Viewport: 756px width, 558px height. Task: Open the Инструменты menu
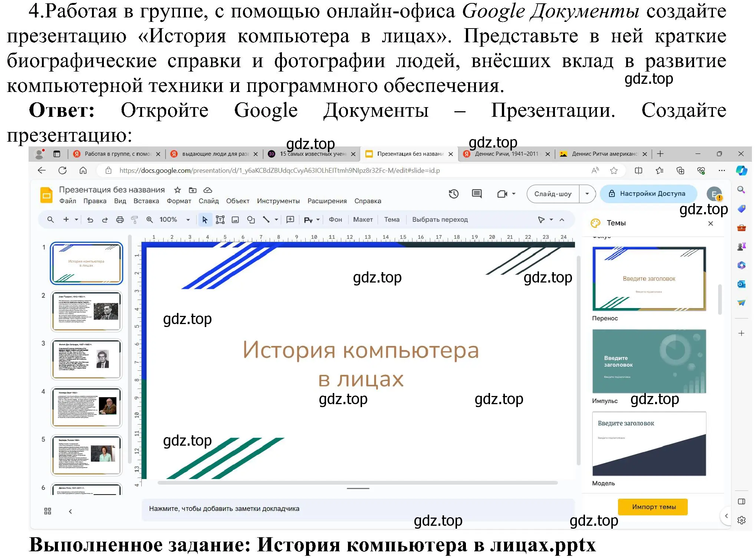[278, 201]
